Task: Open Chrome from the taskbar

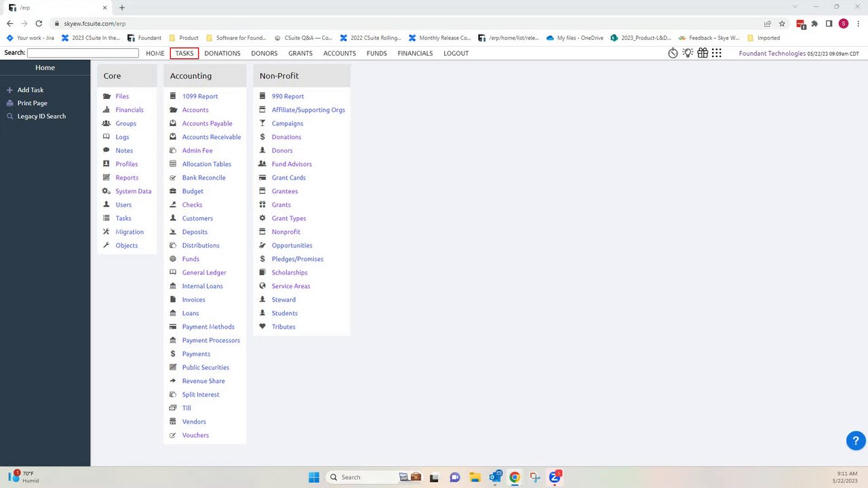Action: (515, 477)
